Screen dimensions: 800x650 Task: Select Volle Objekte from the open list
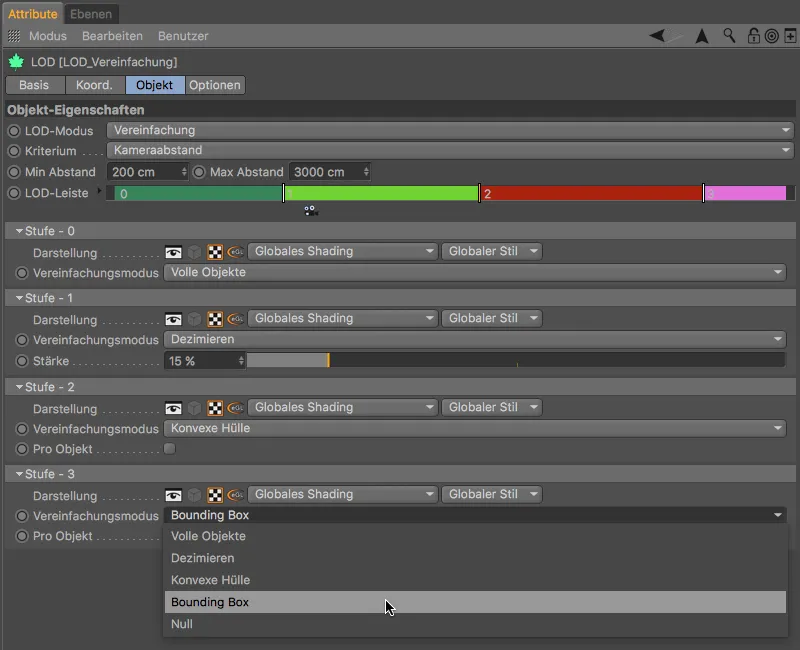point(476,536)
